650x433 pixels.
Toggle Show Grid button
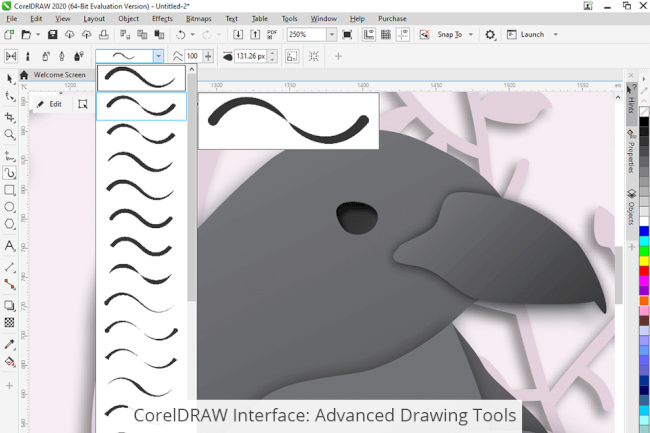[386, 34]
